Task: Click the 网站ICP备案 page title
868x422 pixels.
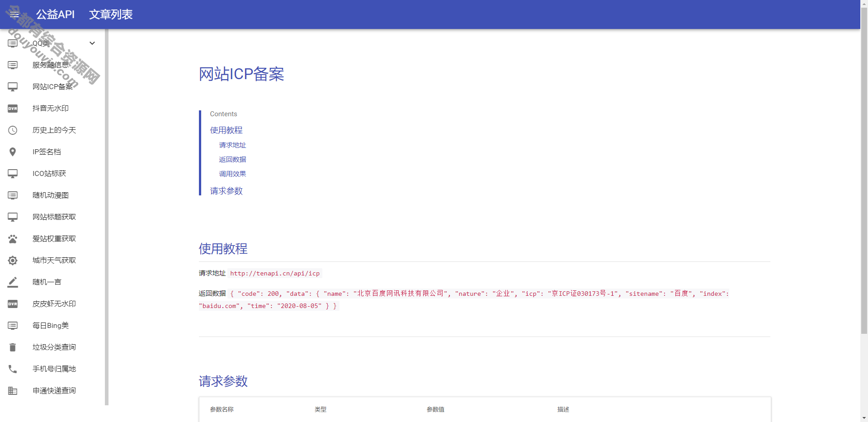Action: [241, 74]
